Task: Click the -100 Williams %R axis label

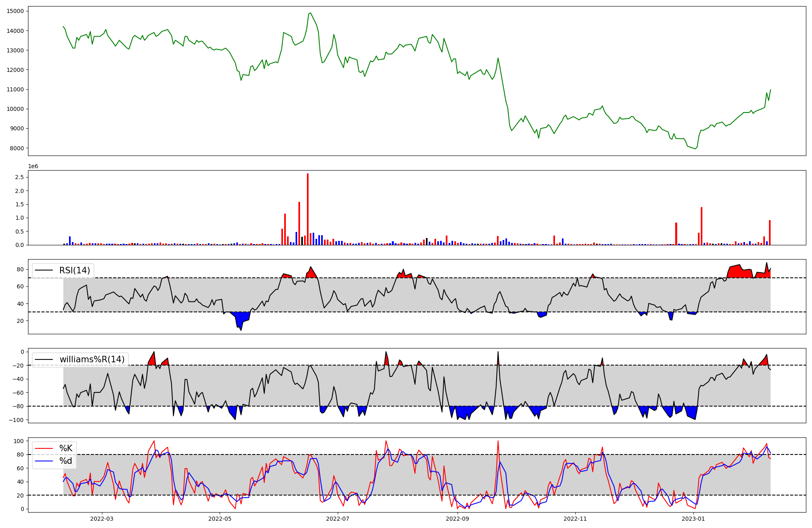Action: pos(17,420)
